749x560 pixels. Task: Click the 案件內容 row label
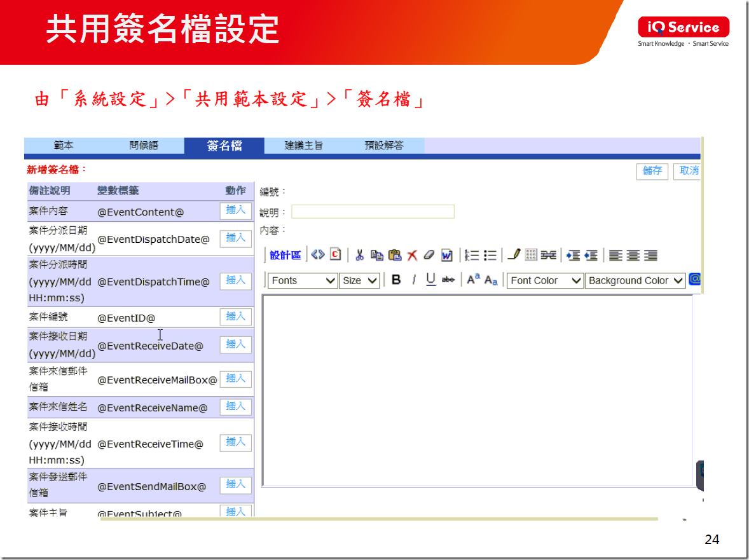(x=48, y=211)
